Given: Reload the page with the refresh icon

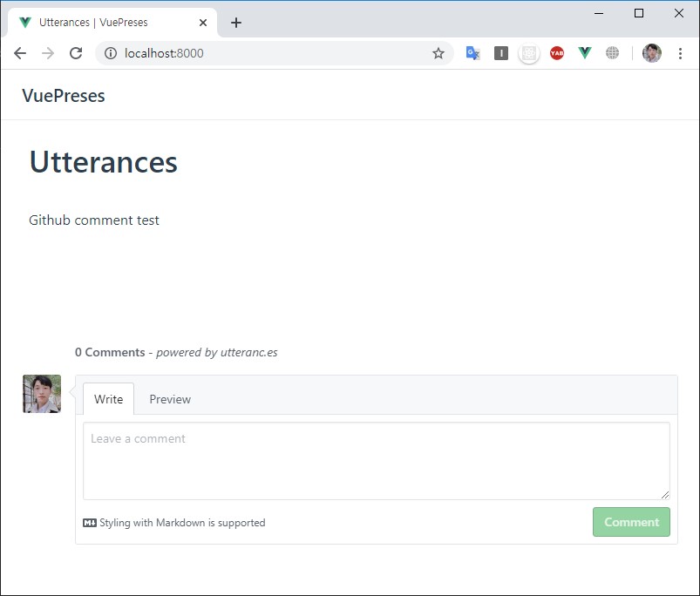Looking at the screenshot, I should 76,53.
